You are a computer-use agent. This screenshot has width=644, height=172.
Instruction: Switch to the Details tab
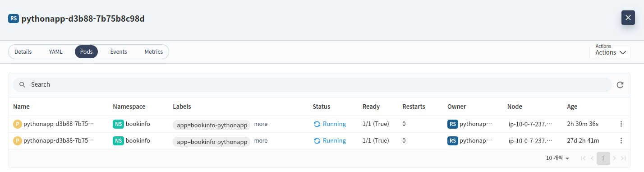click(x=23, y=52)
